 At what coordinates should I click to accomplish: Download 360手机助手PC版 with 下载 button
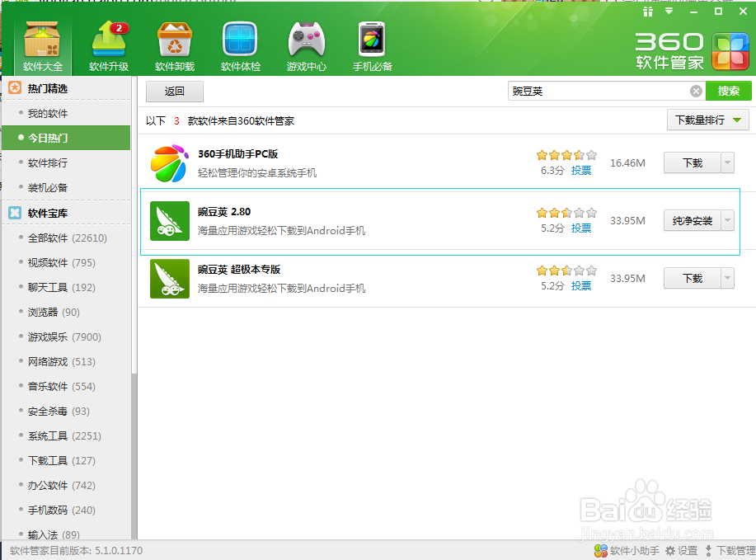(693, 163)
